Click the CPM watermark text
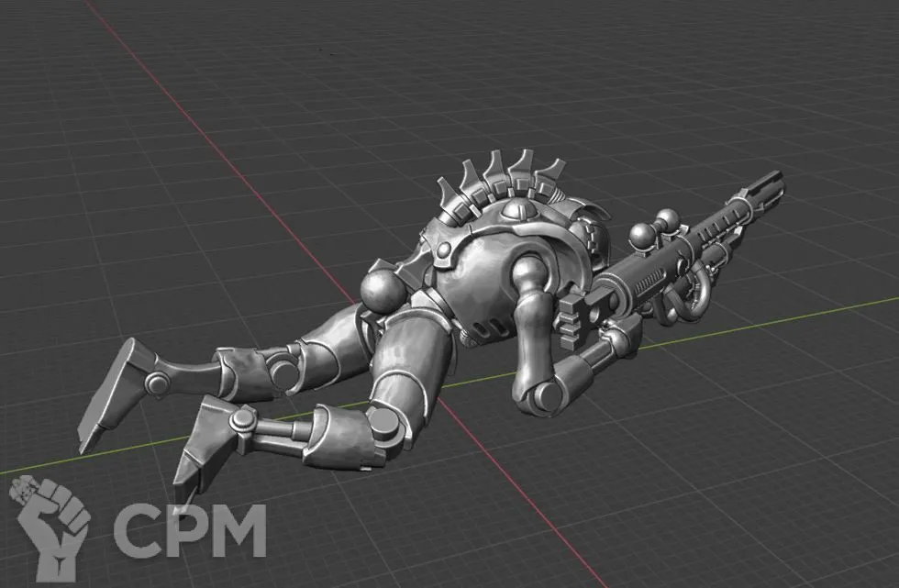Image resolution: width=899 pixels, height=588 pixels. 189,532
